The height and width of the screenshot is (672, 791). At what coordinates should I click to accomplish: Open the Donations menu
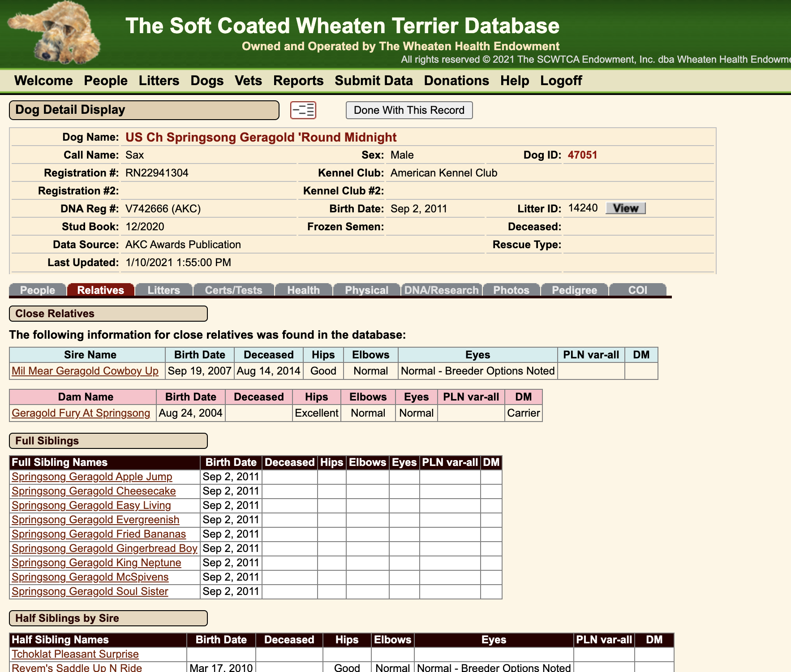(456, 81)
